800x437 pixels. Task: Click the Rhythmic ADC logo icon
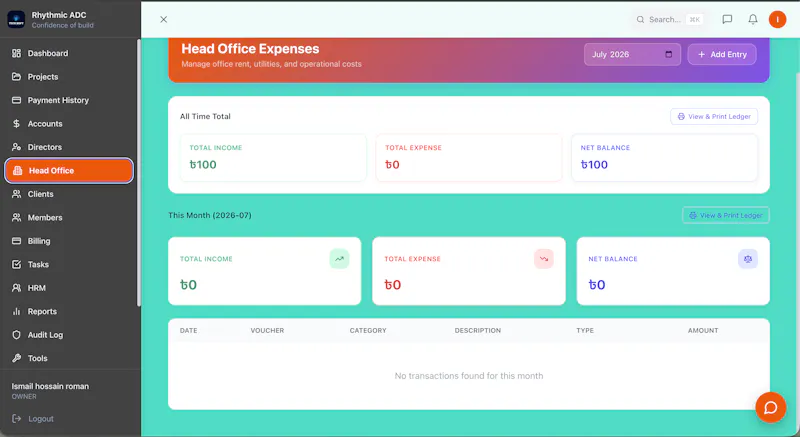(16, 19)
